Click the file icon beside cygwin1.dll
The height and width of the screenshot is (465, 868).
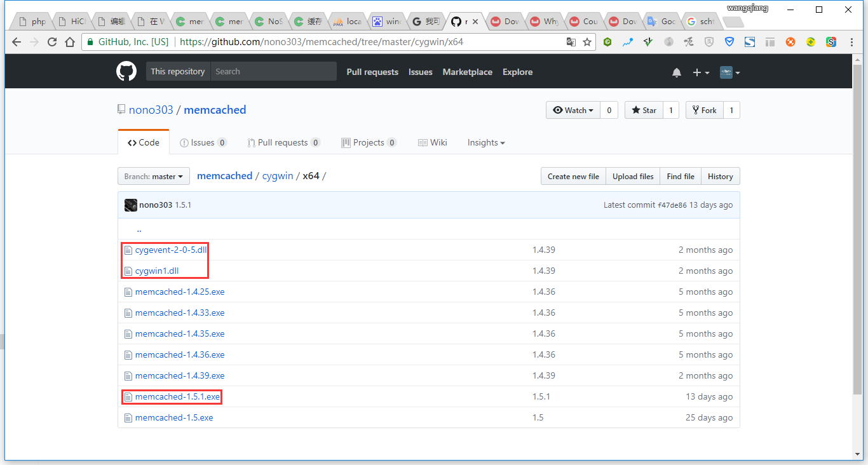tap(128, 271)
